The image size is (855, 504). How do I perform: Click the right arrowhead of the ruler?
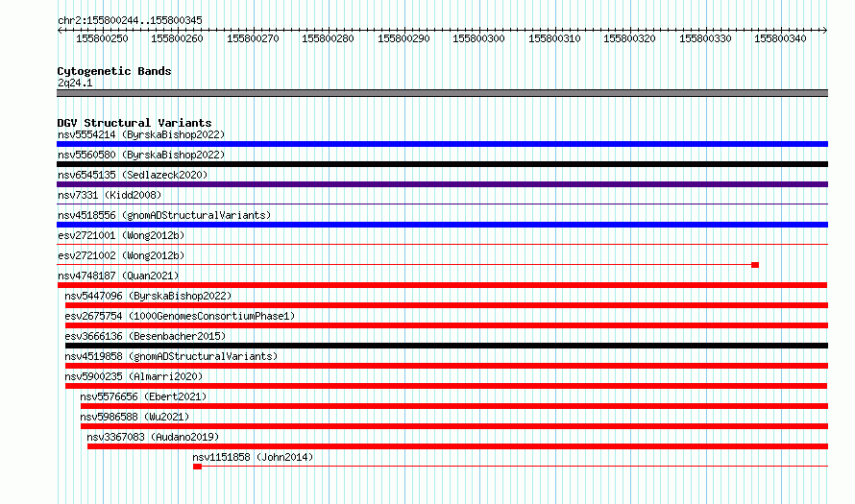pyautogui.click(x=825, y=30)
